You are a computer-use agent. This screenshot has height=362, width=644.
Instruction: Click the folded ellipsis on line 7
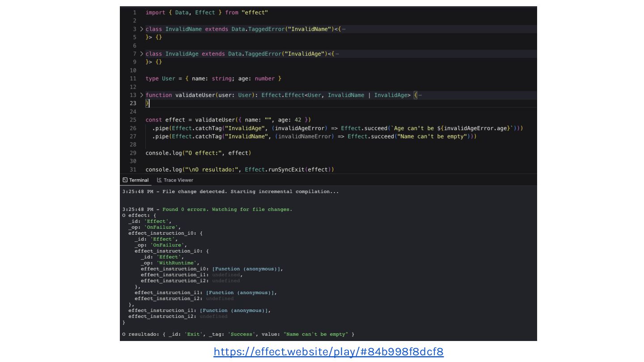pyautogui.click(x=337, y=54)
